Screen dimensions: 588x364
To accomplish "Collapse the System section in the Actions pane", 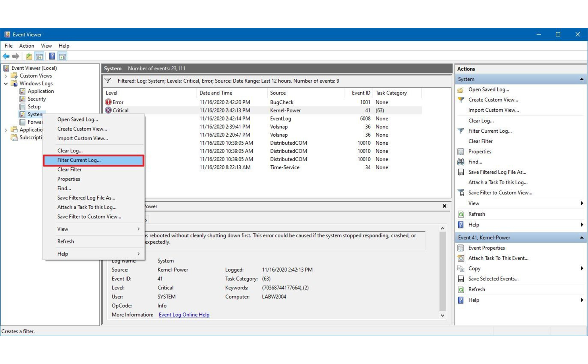I will pyautogui.click(x=581, y=79).
